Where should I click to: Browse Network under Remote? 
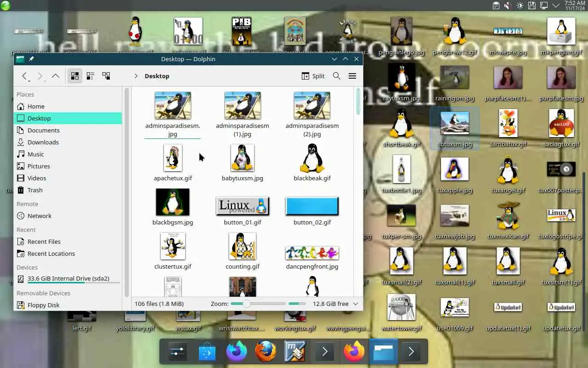tap(68, 216)
